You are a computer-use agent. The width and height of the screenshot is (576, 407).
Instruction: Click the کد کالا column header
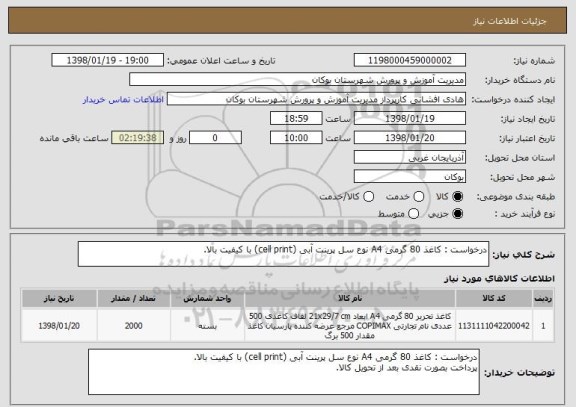(494, 298)
